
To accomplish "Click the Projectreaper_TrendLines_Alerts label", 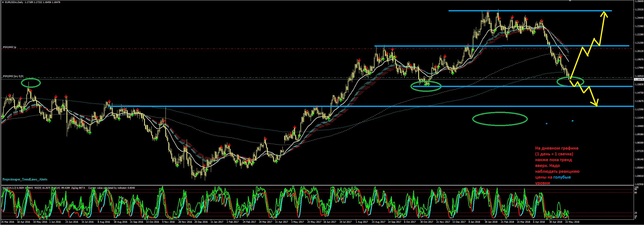I will click(x=25, y=179).
